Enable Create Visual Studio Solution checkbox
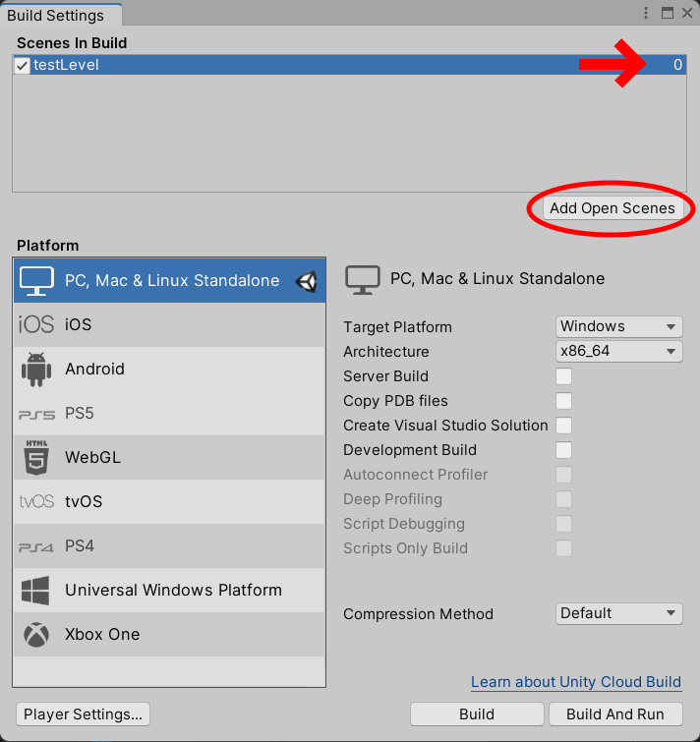The height and width of the screenshot is (742, 700). tap(563, 426)
